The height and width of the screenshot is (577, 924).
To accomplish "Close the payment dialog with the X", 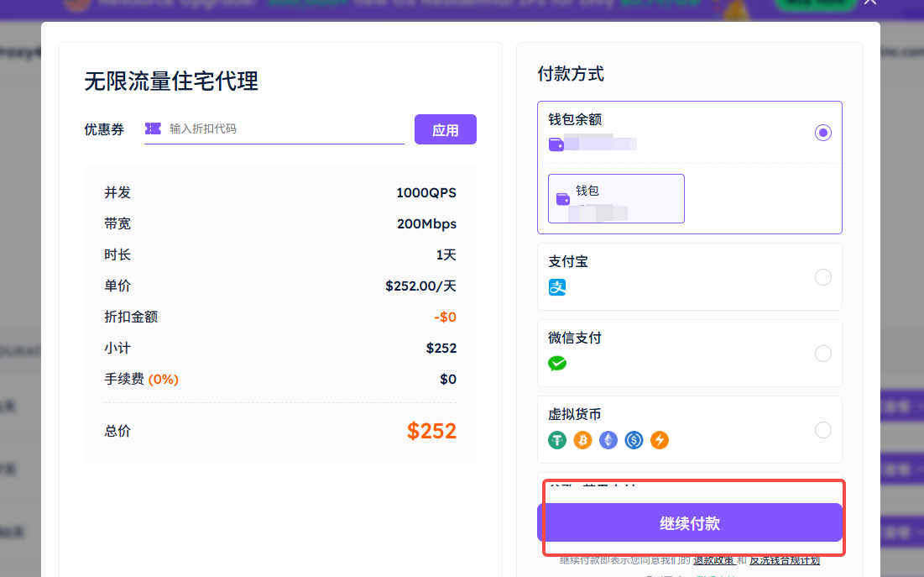I will pyautogui.click(x=870, y=3).
